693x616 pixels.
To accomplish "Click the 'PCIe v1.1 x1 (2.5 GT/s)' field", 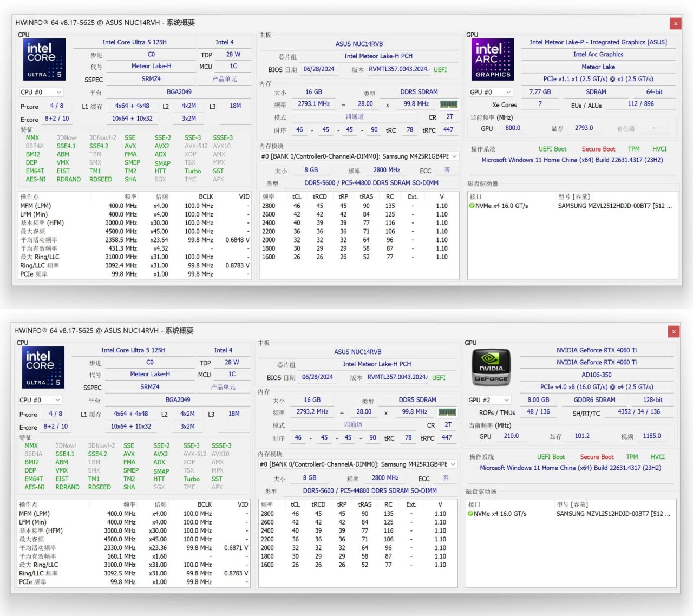I will click(x=598, y=79).
